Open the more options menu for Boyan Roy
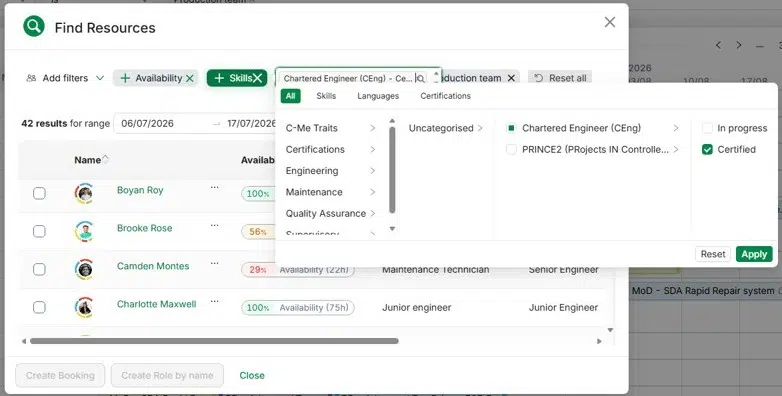782x396 pixels. 214,188
